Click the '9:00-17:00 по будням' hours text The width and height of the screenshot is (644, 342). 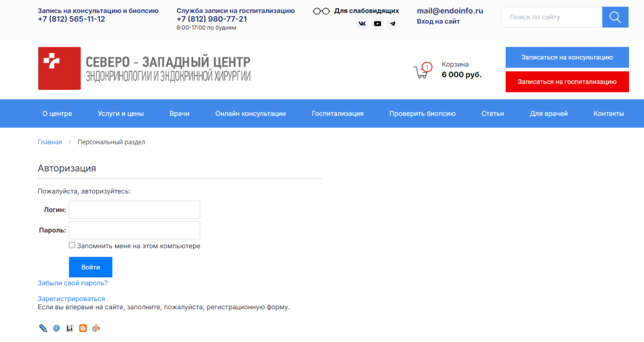click(x=206, y=28)
